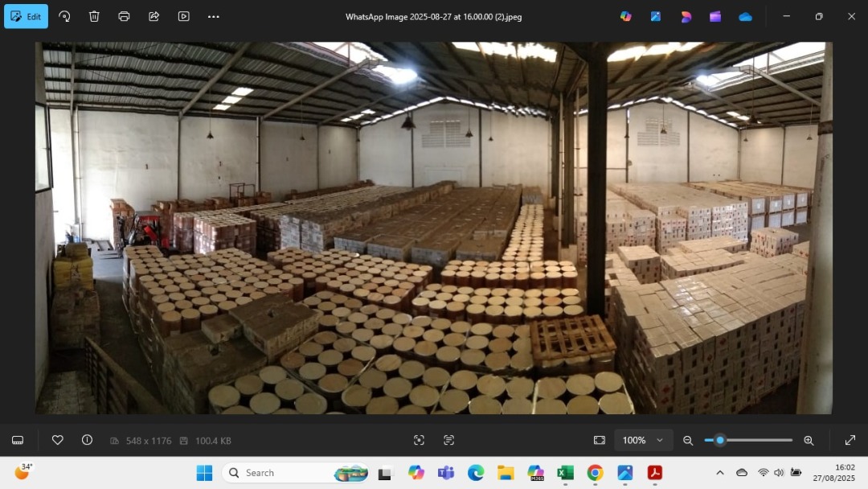
Task: Share the photo via the share icon
Action: 154,16
